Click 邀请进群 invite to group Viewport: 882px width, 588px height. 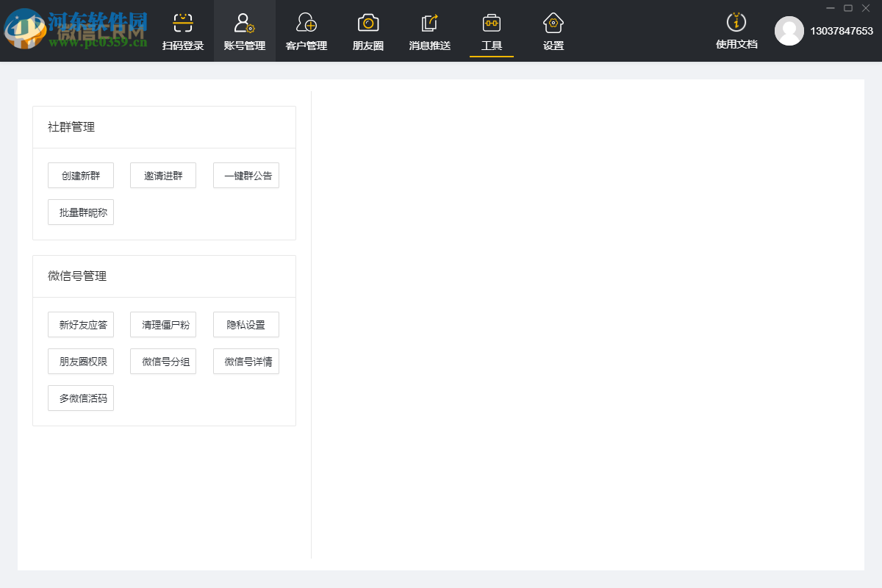(x=163, y=175)
